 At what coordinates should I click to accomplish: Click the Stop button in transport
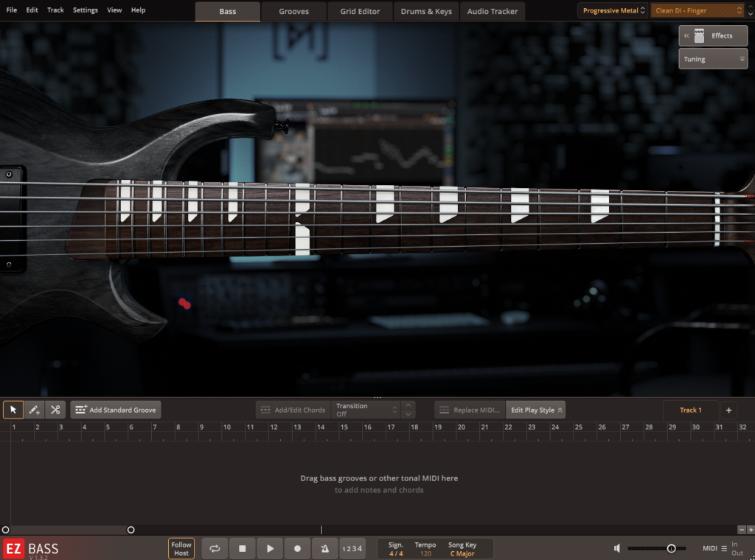click(x=242, y=548)
